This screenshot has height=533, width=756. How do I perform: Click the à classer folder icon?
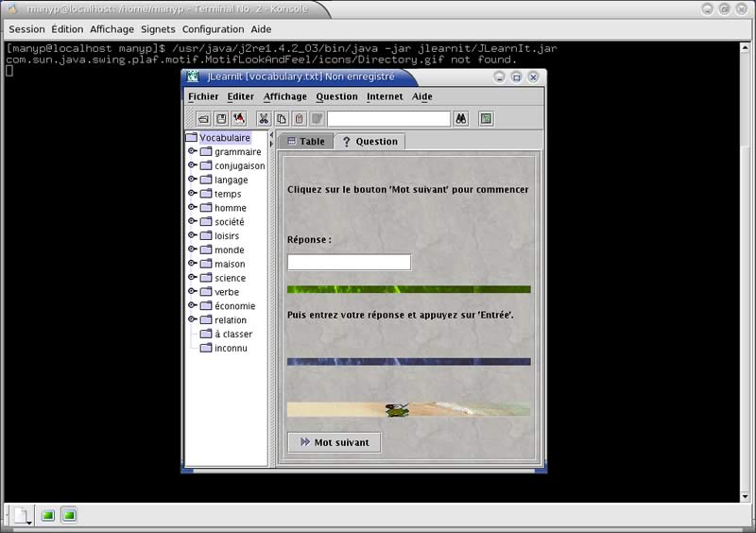(x=206, y=334)
